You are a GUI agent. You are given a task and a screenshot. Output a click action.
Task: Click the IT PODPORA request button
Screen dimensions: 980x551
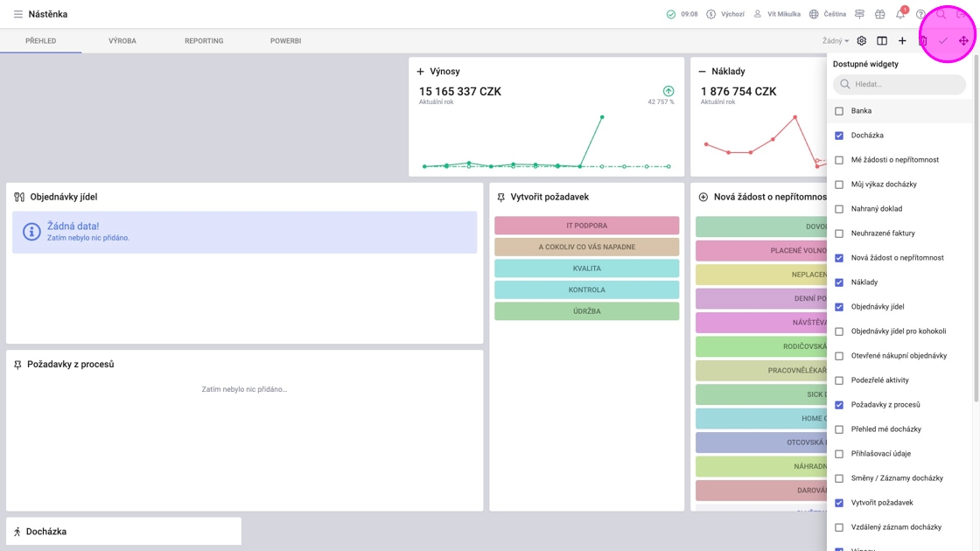pos(587,226)
